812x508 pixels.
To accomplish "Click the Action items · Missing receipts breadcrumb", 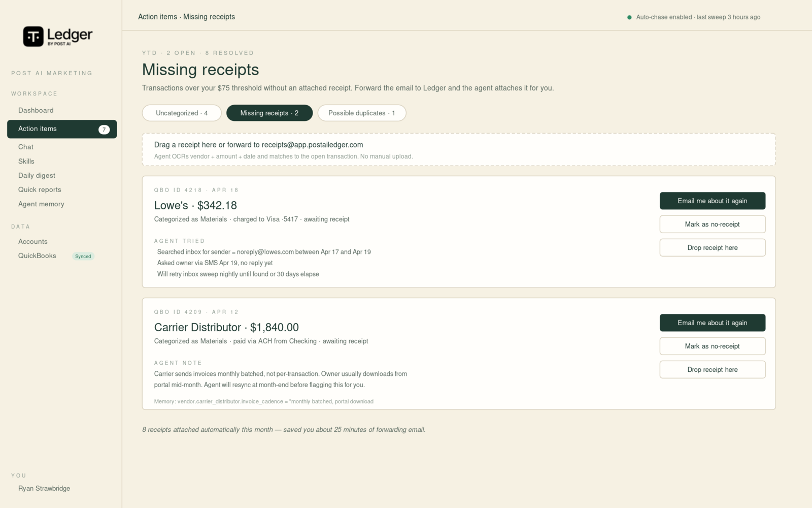I will (x=186, y=17).
